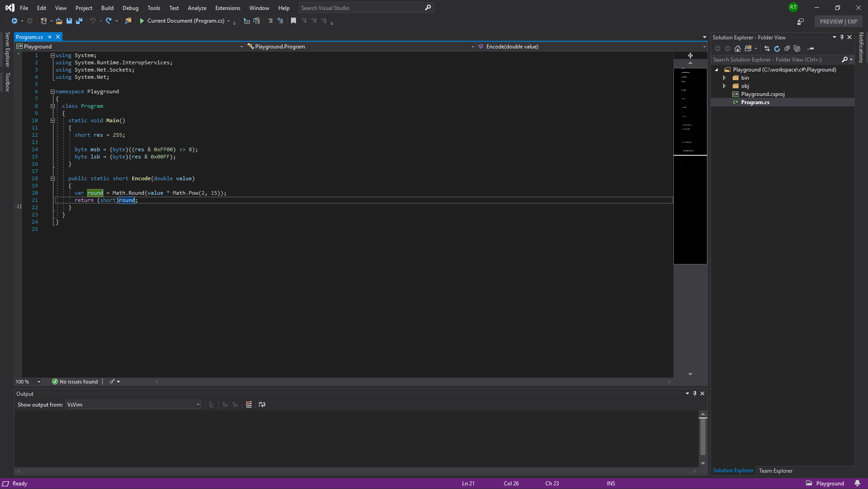Image resolution: width=868 pixels, height=489 pixels.
Task: Click the Search Visual Studio box
Action: tap(366, 8)
